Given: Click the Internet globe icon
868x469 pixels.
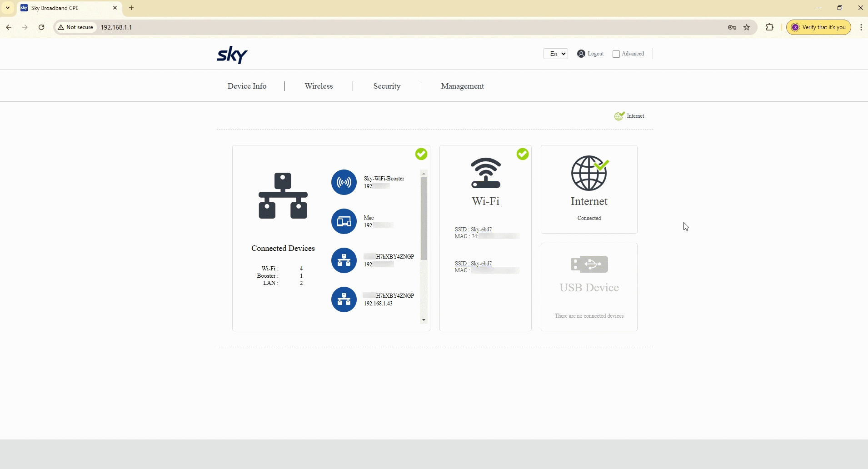Looking at the screenshot, I should pyautogui.click(x=589, y=173).
